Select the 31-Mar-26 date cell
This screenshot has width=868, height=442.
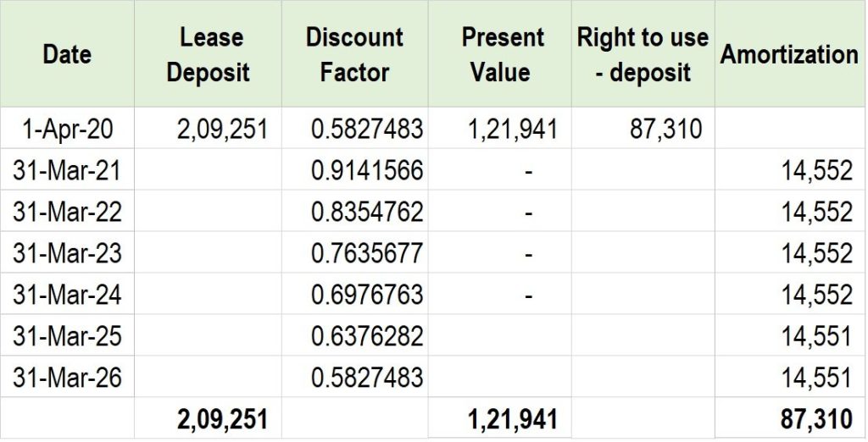(67, 378)
